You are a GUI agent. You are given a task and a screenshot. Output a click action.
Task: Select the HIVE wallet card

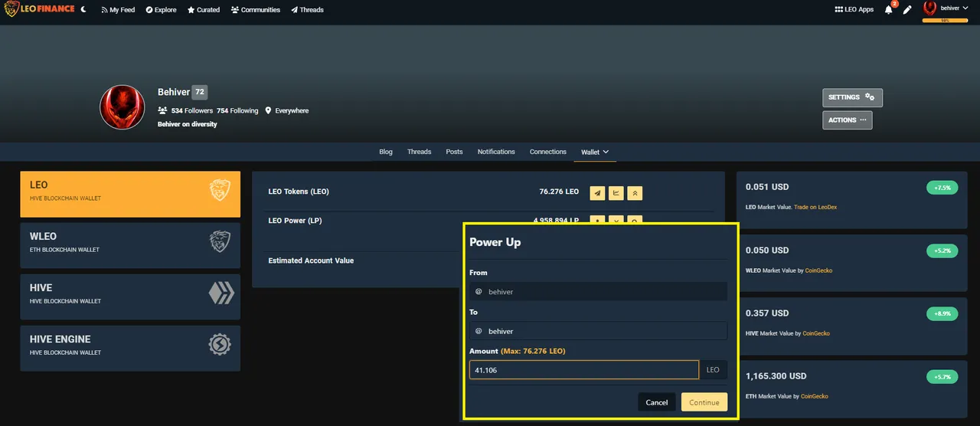130,297
